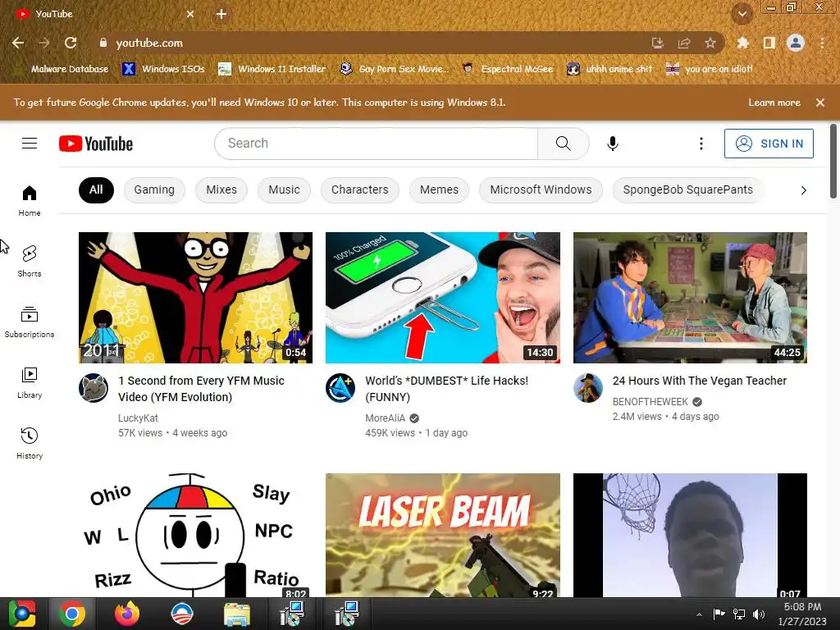Select the Gaming filter chip
This screenshot has height=630, width=840.
pos(154,189)
